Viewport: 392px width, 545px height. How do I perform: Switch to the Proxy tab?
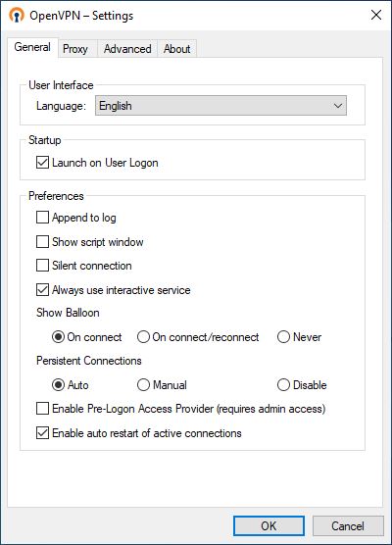75,49
